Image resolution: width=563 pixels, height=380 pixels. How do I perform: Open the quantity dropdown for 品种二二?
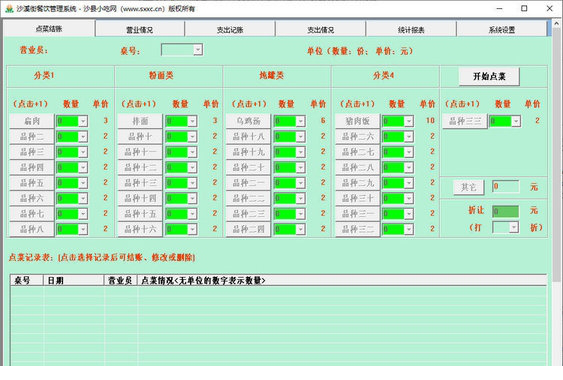point(301,198)
